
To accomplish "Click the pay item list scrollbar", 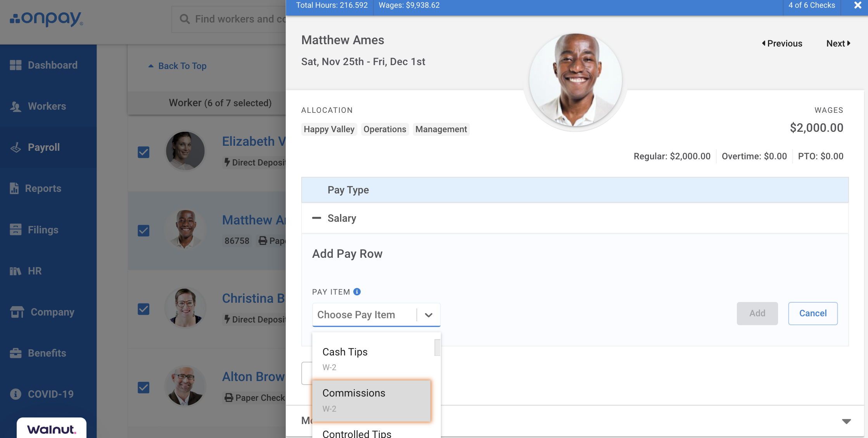I will click(x=437, y=347).
